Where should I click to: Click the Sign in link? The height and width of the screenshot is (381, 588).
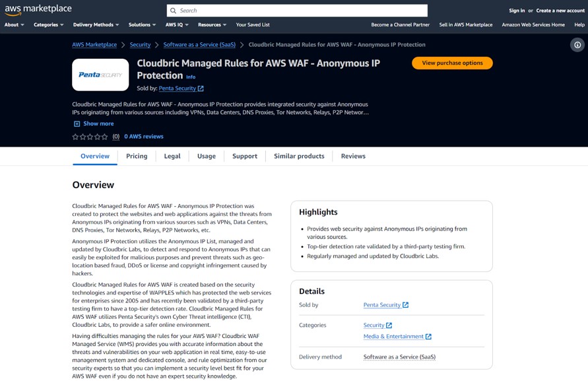pyautogui.click(x=517, y=11)
